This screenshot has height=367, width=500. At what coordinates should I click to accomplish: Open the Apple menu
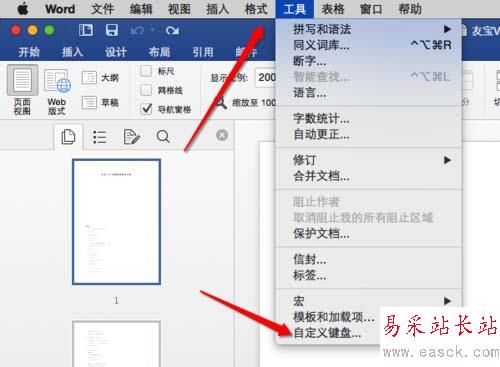tap(23, 9)
